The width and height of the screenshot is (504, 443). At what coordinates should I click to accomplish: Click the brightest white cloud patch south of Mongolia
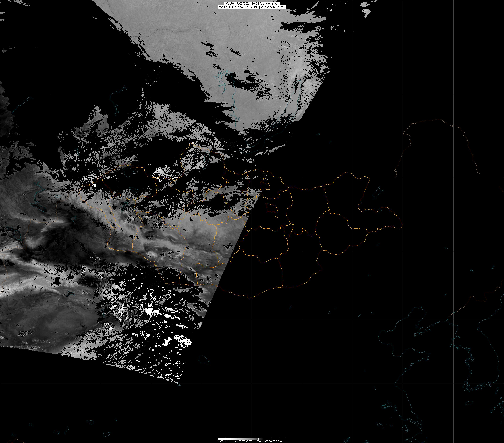(149, 312)
